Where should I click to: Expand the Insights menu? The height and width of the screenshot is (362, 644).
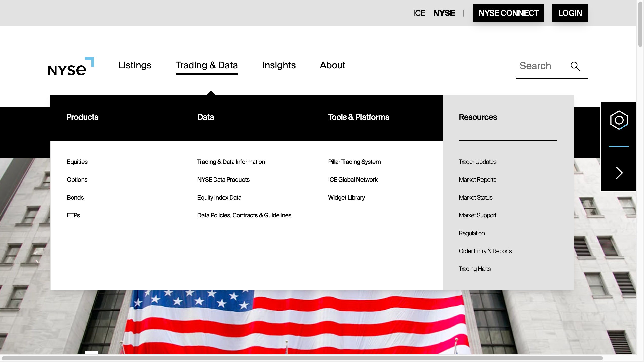click(x=279, y=65)
